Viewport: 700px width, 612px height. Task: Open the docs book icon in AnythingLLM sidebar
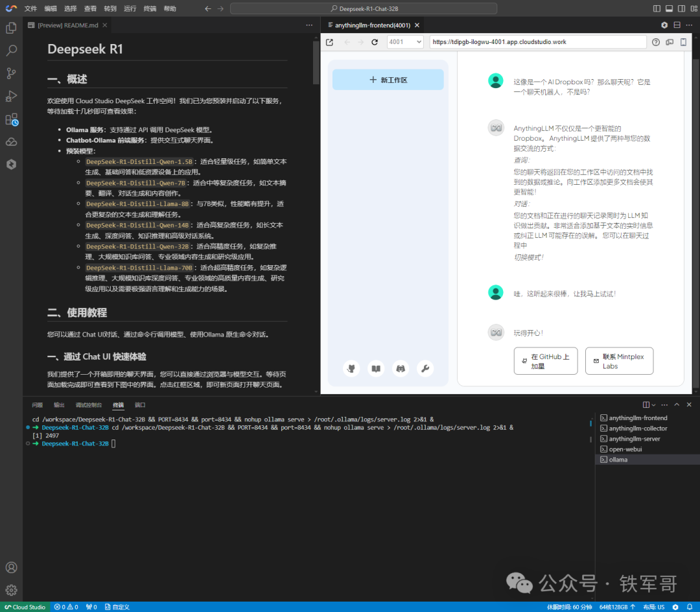376,369
